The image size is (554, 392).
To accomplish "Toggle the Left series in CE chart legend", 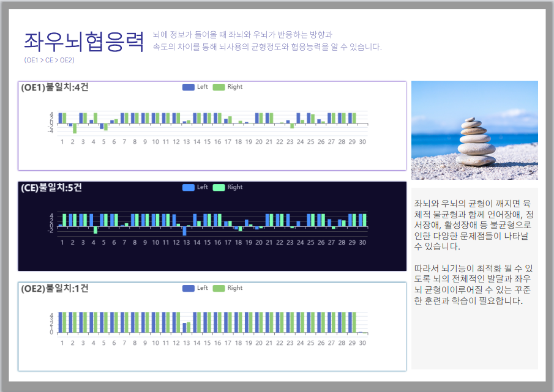I will (195, 187).
